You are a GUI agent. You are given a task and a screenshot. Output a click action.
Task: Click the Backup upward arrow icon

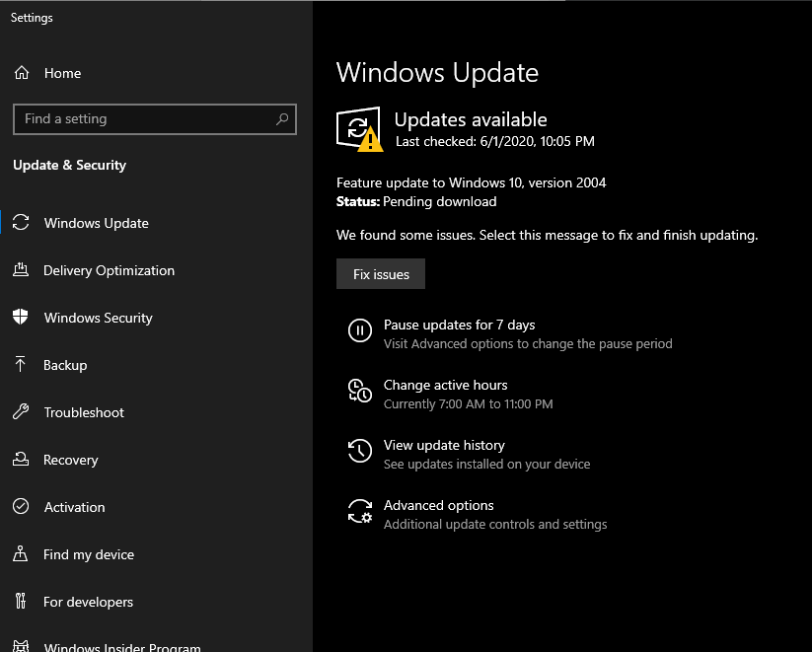point(20,365)
